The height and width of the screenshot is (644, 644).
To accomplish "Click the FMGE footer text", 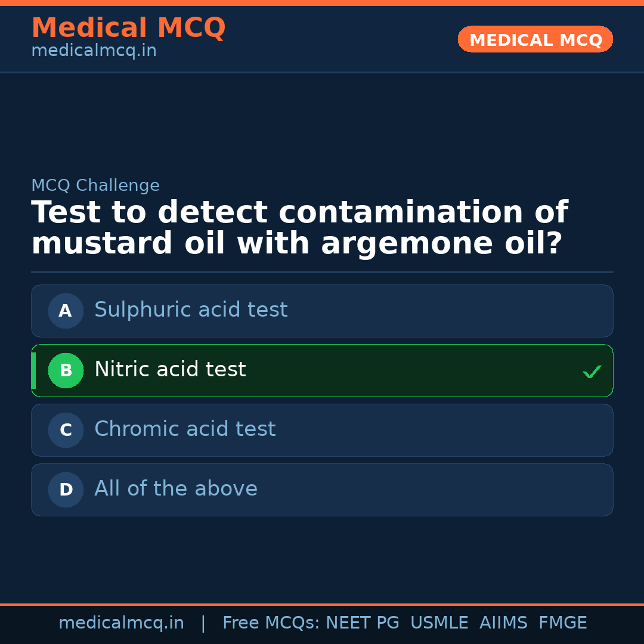I will click(x=563, y=623).
